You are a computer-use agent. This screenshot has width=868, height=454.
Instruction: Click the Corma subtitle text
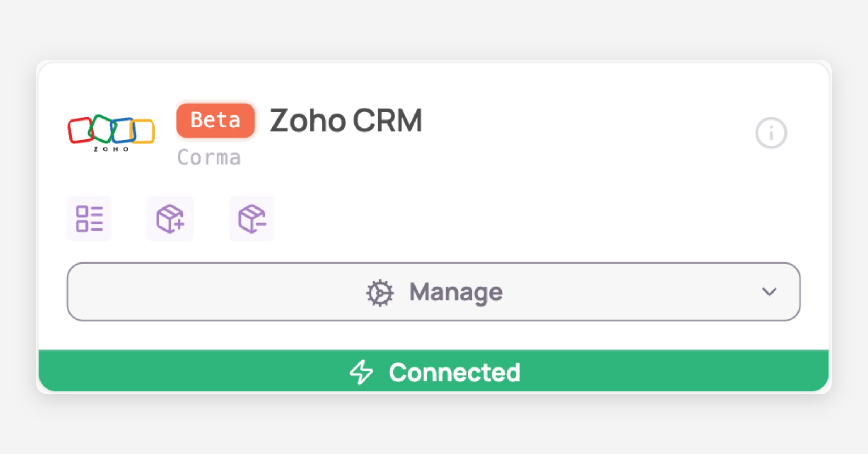point(209,157)
